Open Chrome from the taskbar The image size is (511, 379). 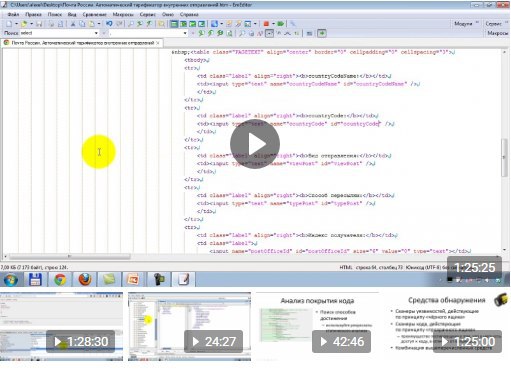(x=60, y=279)
